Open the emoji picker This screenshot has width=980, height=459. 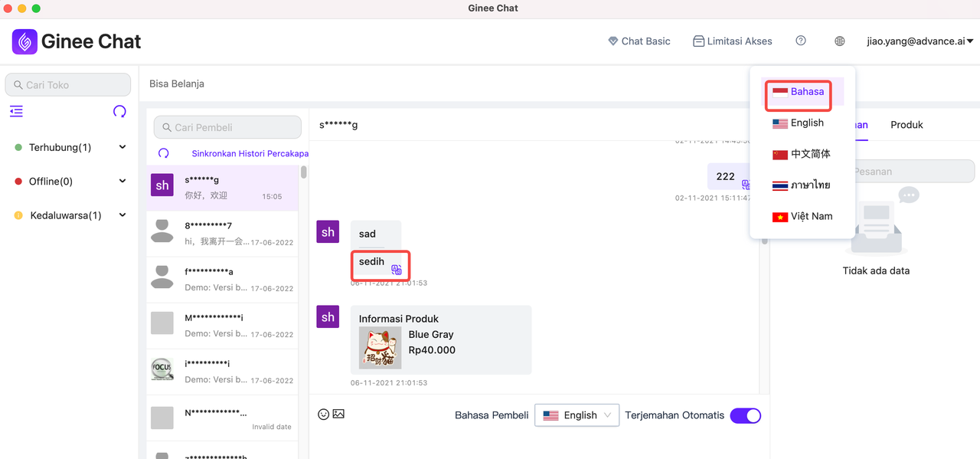(x=323, y=414)
